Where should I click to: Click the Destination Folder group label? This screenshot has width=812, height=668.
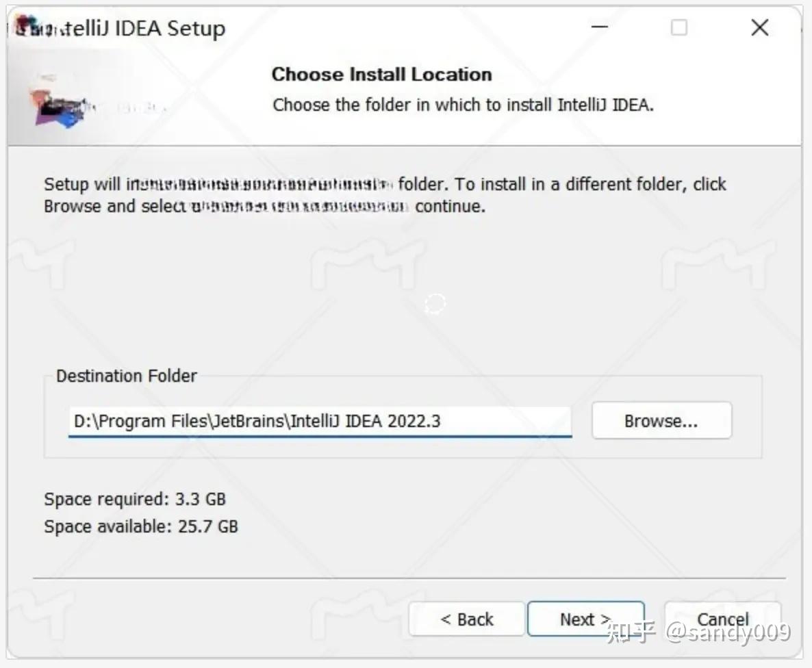point(126,375)
